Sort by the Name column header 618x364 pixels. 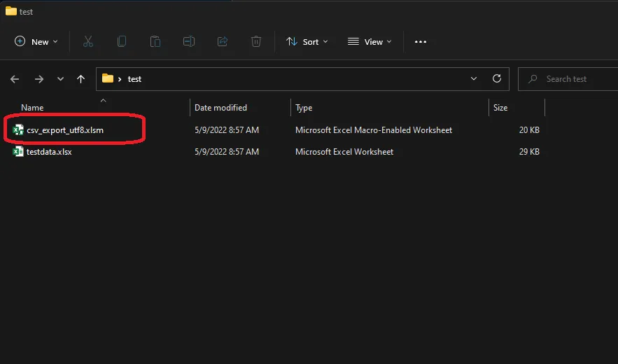pos(32,108)
